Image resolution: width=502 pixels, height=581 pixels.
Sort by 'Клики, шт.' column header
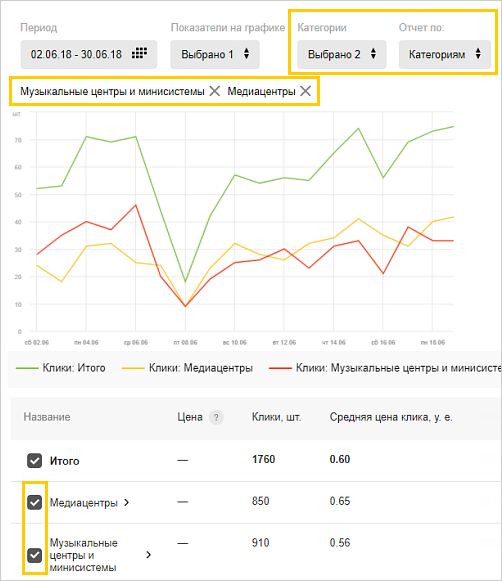[x=276, y=417]
